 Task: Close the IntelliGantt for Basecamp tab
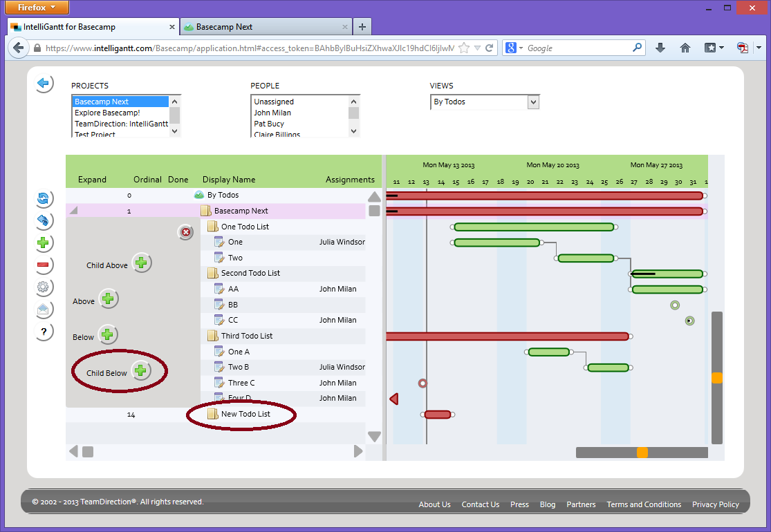[x=172, y=27]
